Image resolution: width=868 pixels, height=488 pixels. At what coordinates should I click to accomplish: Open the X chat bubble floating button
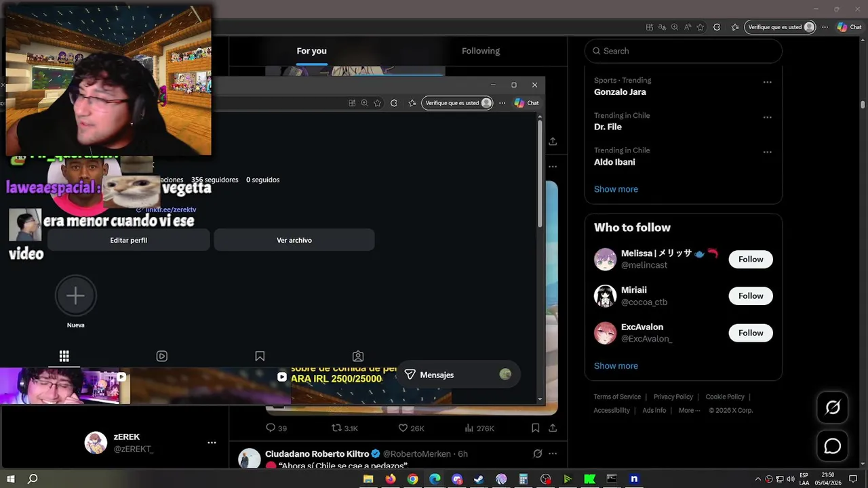click(x=833, y=446)
